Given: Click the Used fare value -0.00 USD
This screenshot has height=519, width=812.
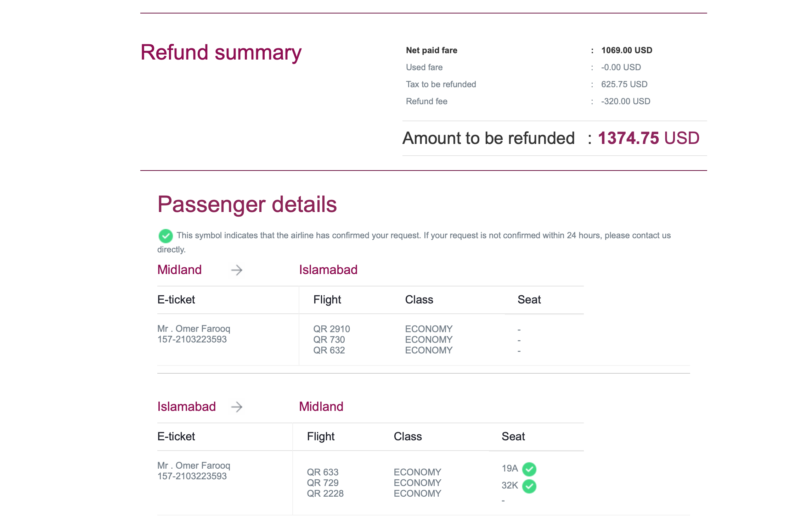Looking at the screenshot, I should pos(621,67).
